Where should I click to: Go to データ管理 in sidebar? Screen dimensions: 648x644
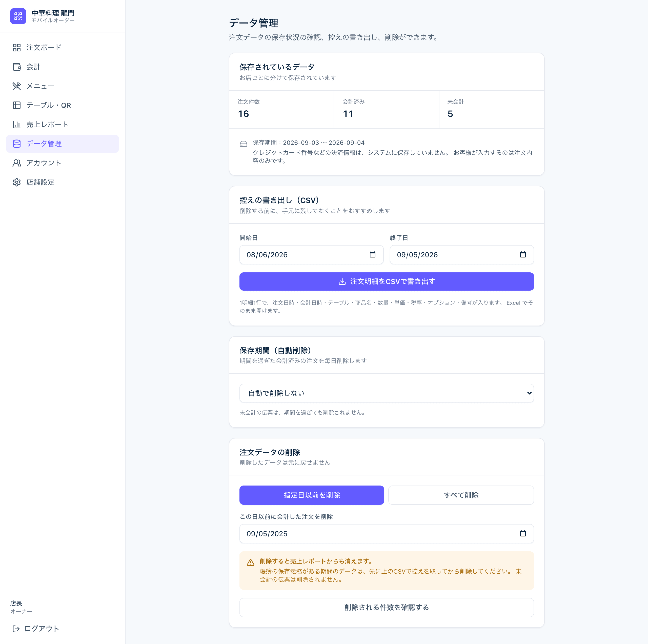coord(62,144)
